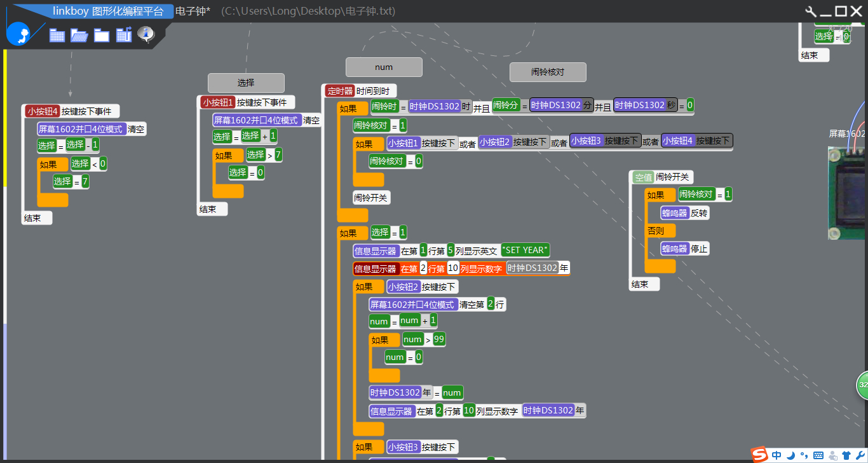Select the 小按钮1 按键按下事件 header block
868x463 pixels.
(247, 102)
